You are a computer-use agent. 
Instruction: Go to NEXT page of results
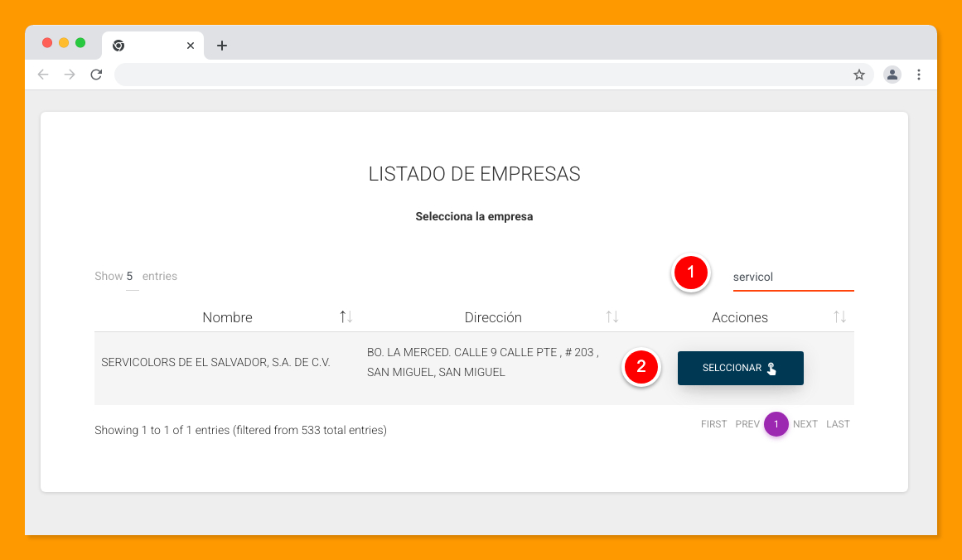tap(805, 424)
